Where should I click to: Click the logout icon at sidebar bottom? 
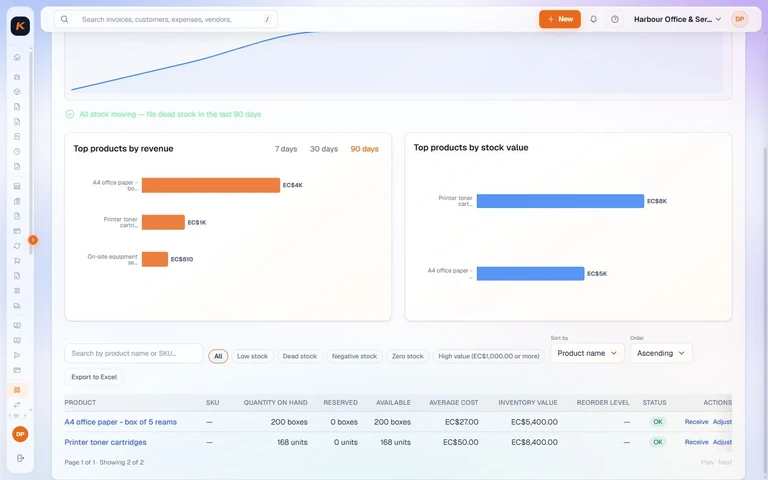[20, 458]
